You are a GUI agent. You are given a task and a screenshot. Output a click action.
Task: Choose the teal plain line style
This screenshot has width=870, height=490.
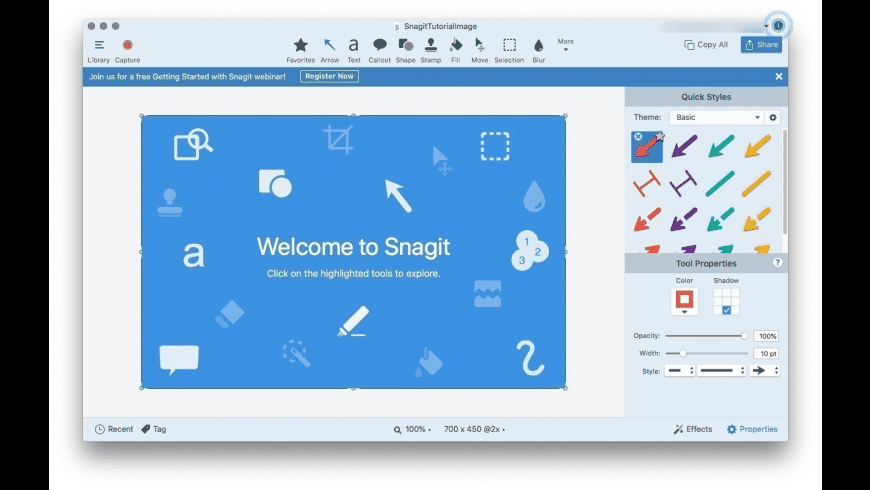click(x=720, y=184)
